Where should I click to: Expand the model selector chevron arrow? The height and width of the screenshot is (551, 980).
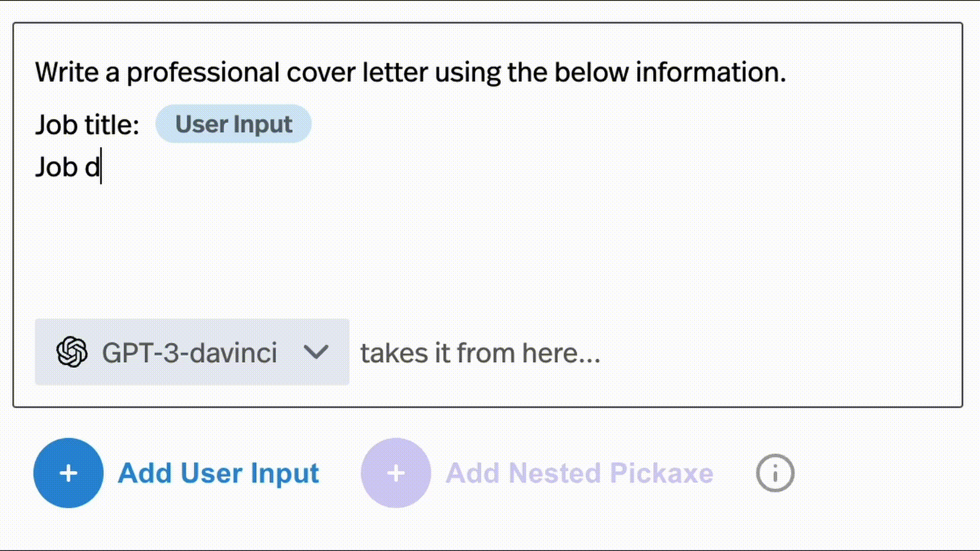click(315, 352)
